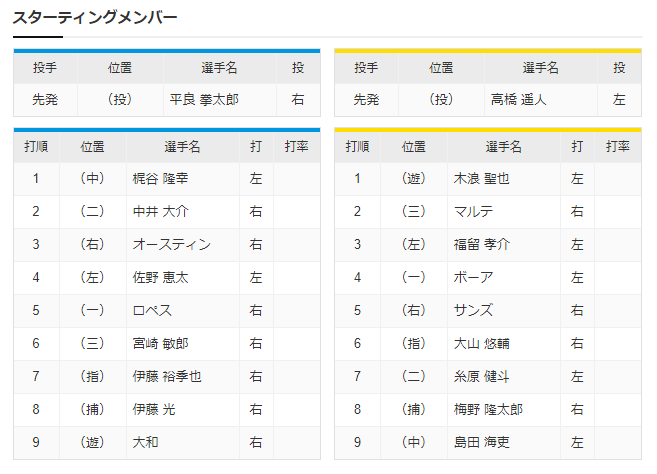This screenshot has width=657, height=474.
Task: Click the スターティングメンバー heading
Action: (x=95, y=18)
